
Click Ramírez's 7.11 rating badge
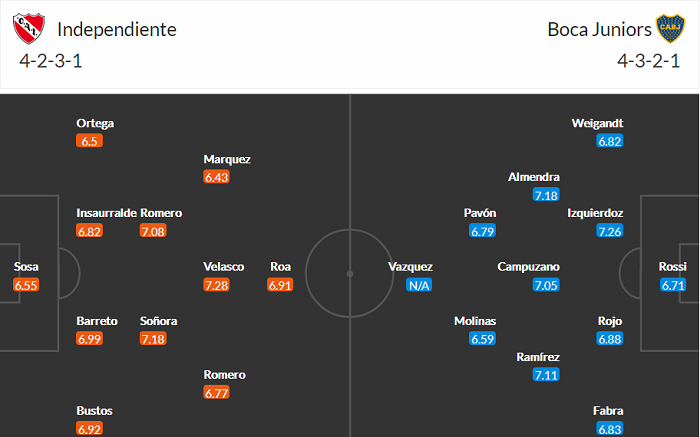pyautogui.click(x=546, y=375)
